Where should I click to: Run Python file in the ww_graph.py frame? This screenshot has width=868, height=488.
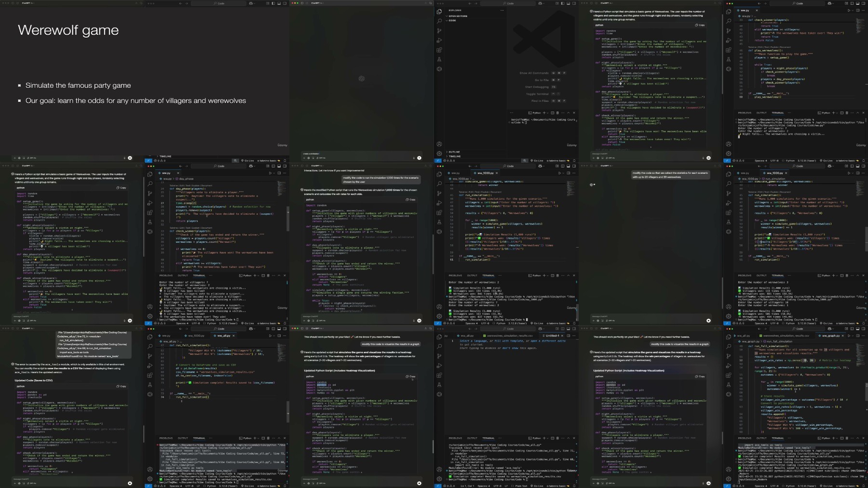[x=849, y=335]
